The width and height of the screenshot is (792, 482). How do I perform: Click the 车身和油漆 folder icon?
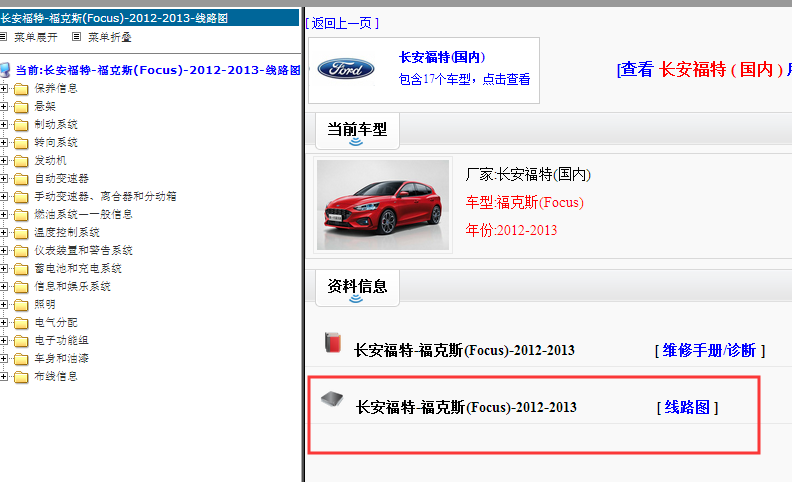[21, 359]
